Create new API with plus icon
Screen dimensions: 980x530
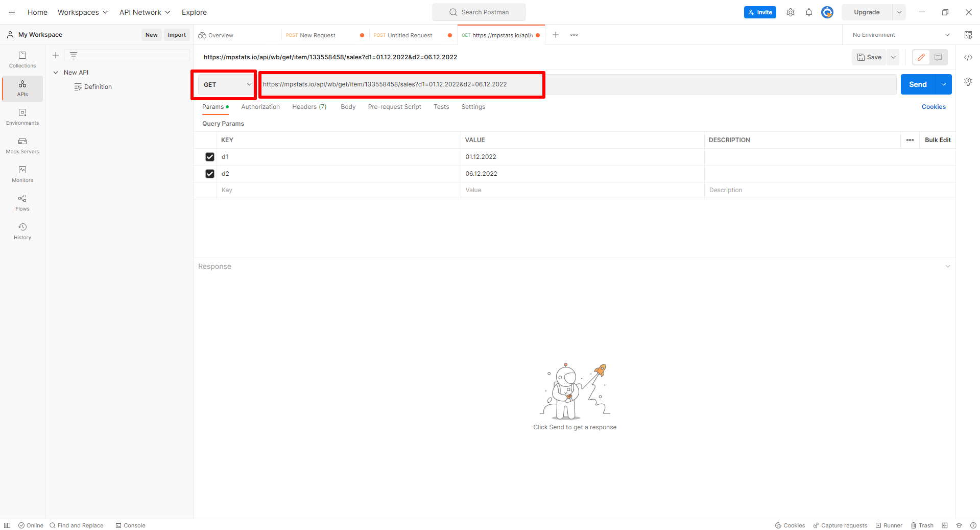(56, 55)
